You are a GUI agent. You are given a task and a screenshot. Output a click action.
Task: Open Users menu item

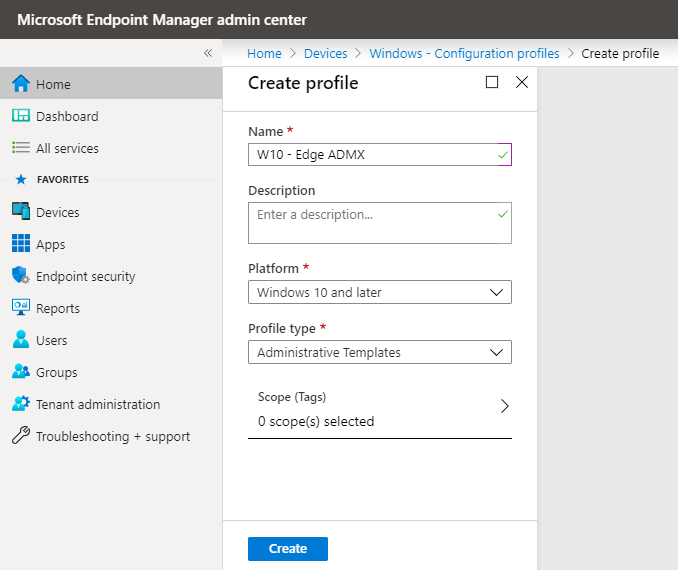111,340
